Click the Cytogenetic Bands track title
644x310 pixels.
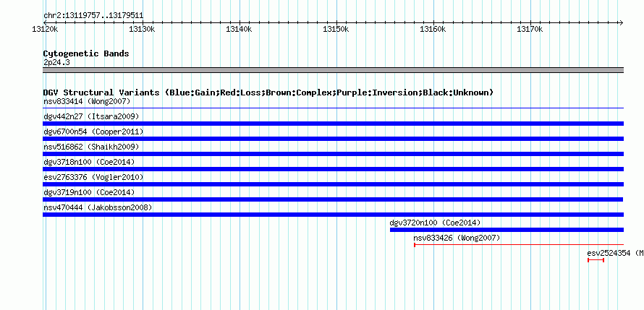tap(86, 53)
